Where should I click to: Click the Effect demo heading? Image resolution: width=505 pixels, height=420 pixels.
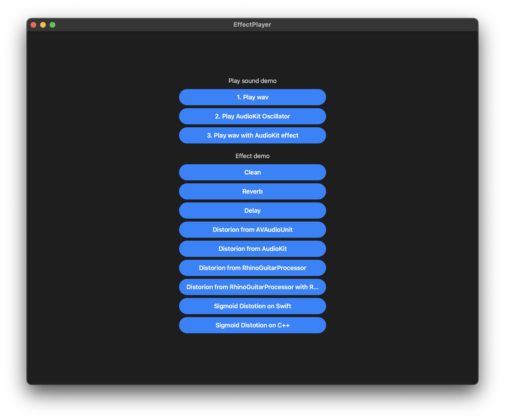coord(252,156)
